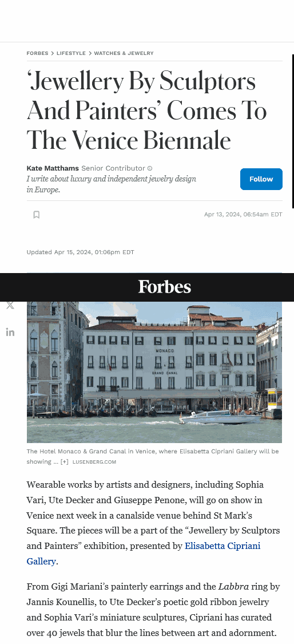
Task: Open info icon beside Senior Contributor
Action: [150, 168]
